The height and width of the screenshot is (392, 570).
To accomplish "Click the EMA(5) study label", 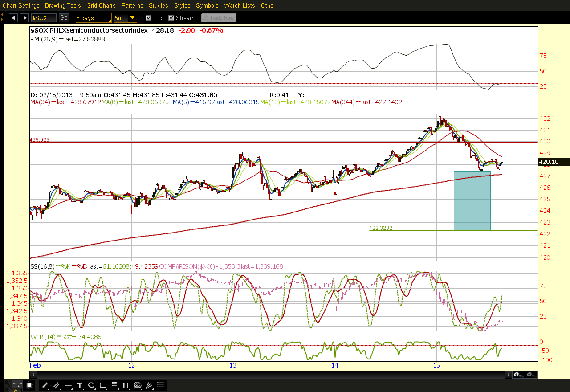I will click(x=179, y=102).
